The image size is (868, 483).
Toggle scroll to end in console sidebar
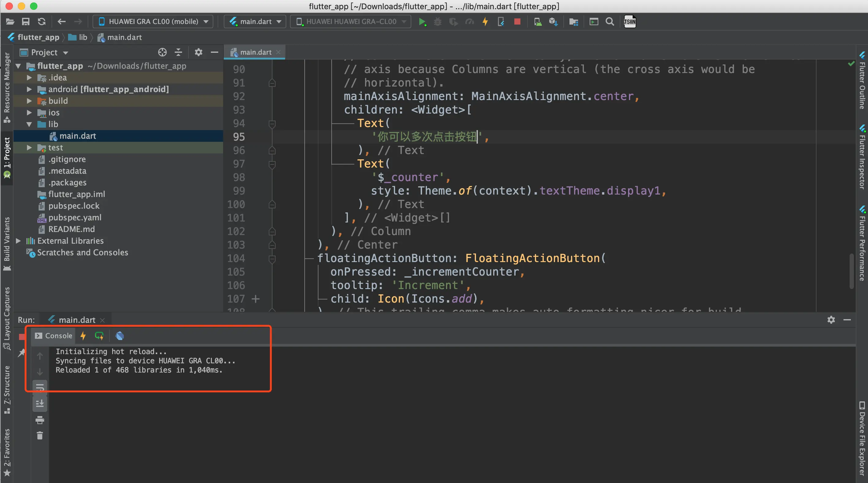40,403
